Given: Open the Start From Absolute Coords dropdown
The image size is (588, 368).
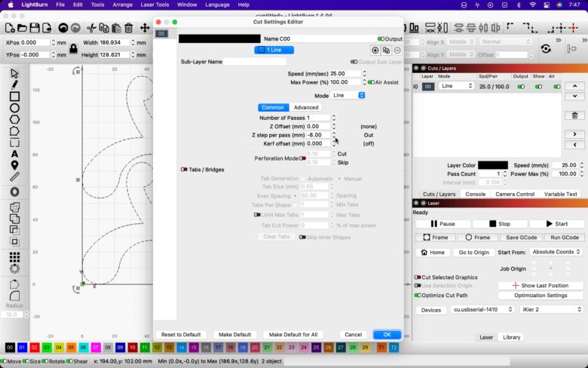Looking at the screenshot, I should point(556,252).
